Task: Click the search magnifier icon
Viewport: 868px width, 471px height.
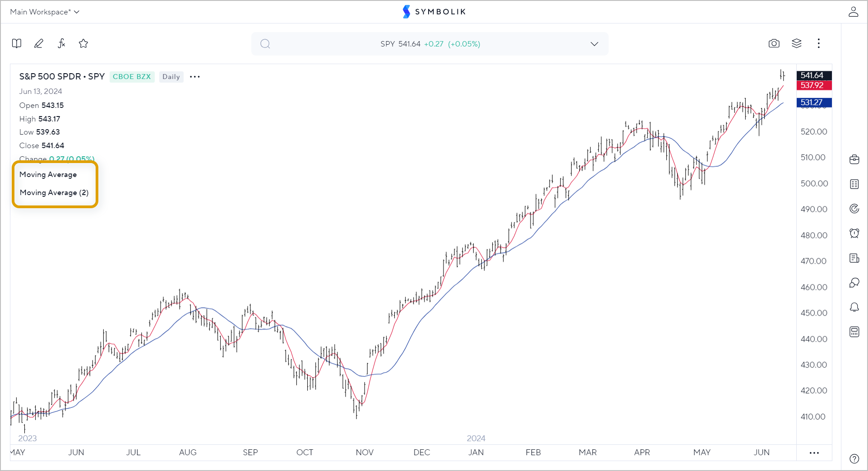Action: click(x=265, y=44)
